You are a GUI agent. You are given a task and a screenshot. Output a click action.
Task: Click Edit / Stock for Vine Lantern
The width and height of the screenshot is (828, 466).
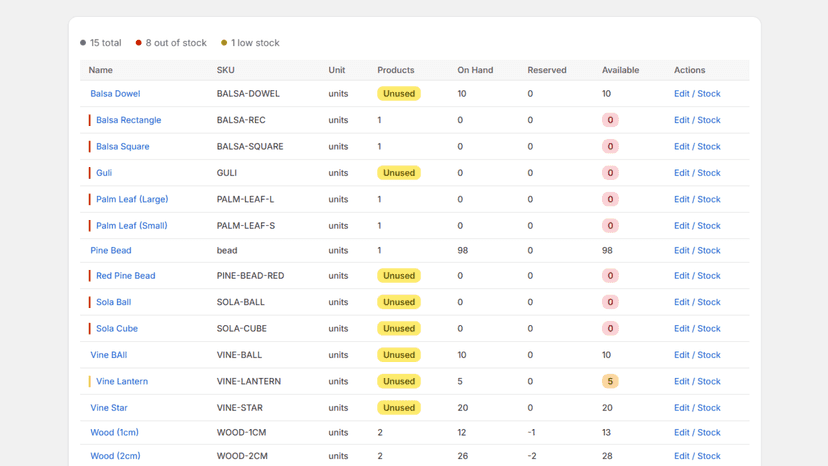(697, 381)
